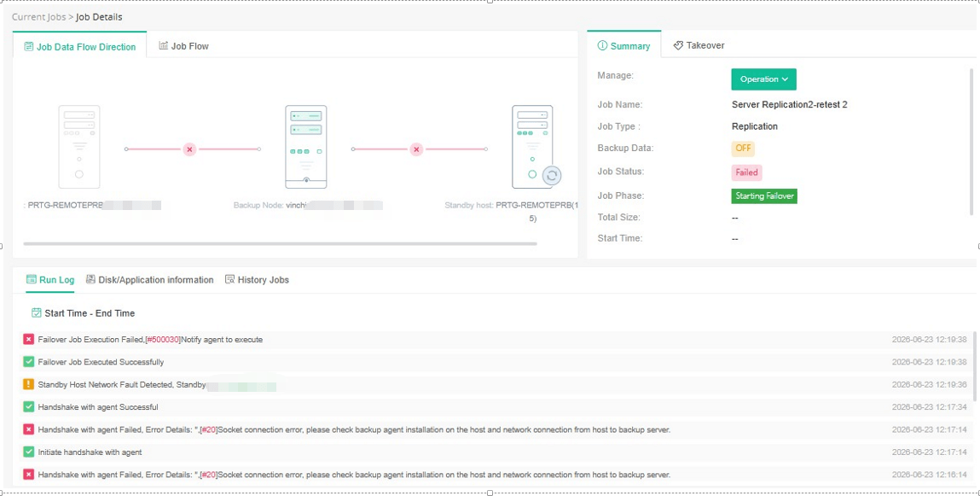Click the calendar icon beside Start Time - End Time

(37, 312)
